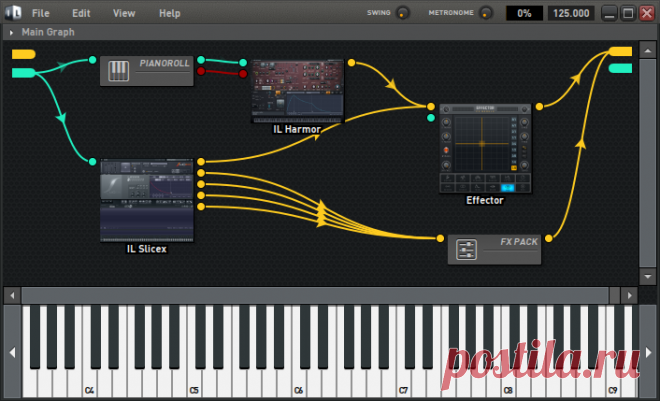Screen dimensions: 660x401
Task: Click the IL Harmor yellow audio output connector
Action: pos(351,63)
